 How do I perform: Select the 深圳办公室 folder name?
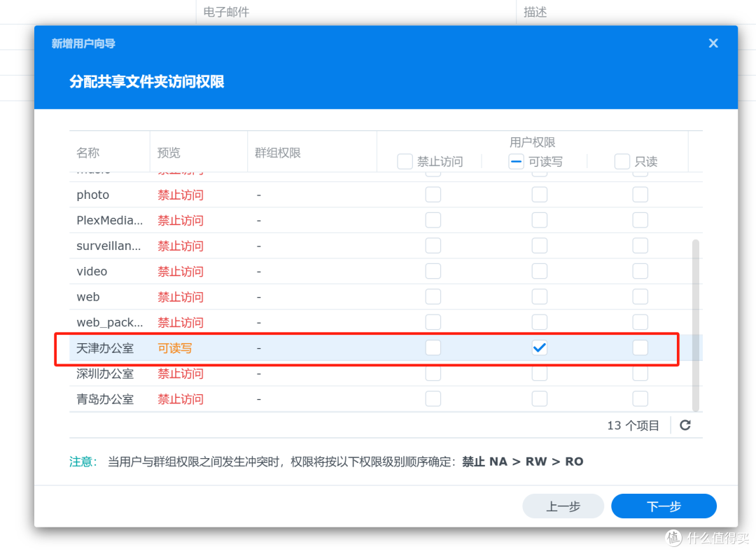pos(104,373)
